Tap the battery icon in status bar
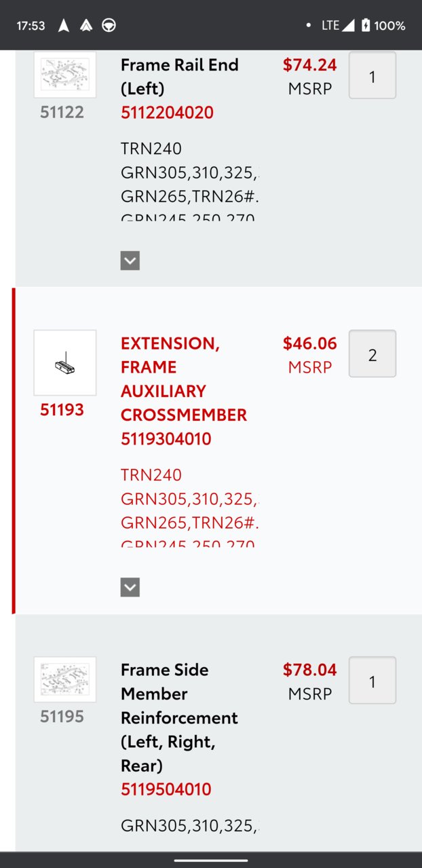This screenshot has height=868, width=422. (366, 26)
